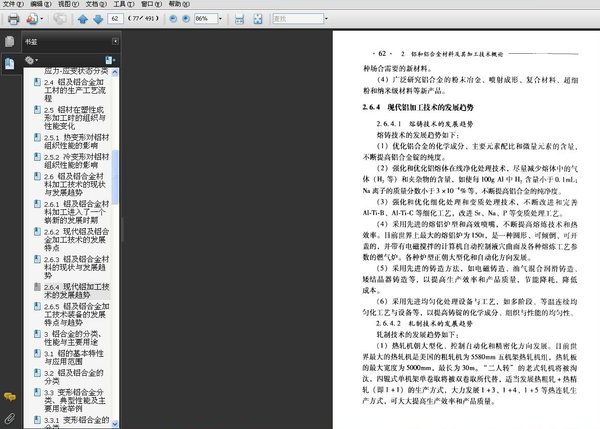600x429 pixels.
Task: Go to next page with down arrow
Action: [98, 19]
